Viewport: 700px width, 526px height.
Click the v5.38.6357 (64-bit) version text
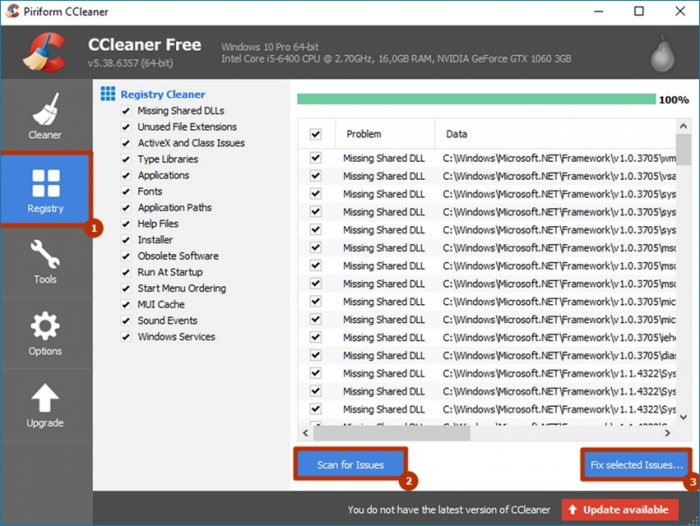(x=130, y=63)
